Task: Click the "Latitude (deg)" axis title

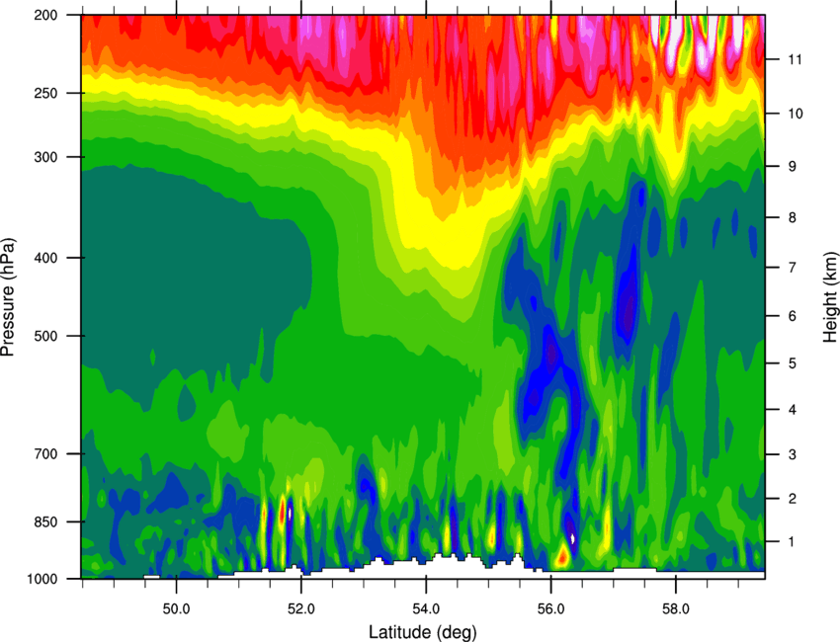Action: tap(423, 632)
